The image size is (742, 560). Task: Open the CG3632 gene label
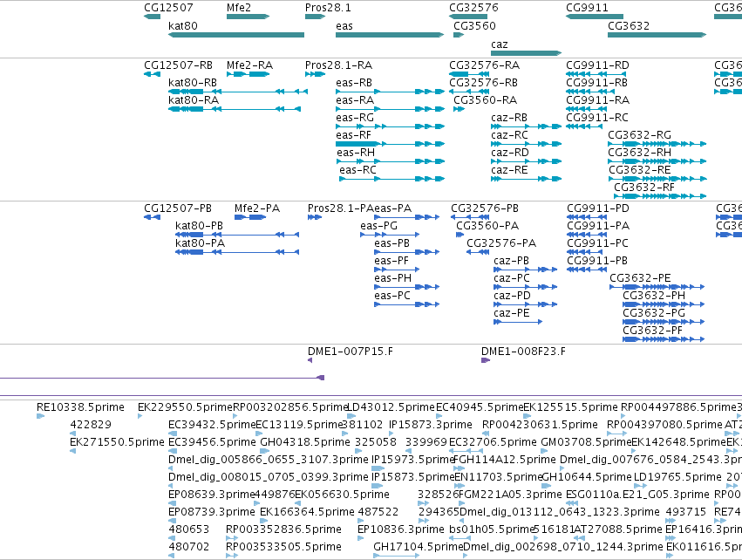click(x=629, y=26)
